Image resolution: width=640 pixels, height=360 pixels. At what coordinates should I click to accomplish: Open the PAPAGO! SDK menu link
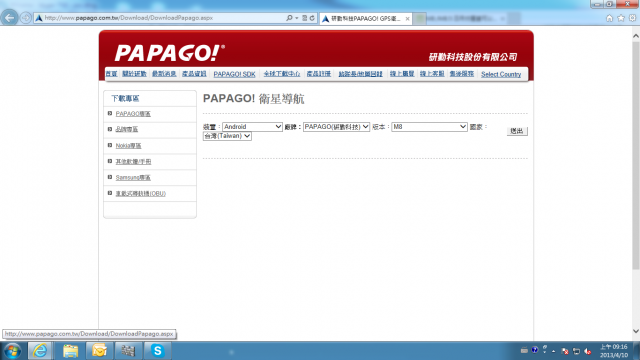[234, 74]
